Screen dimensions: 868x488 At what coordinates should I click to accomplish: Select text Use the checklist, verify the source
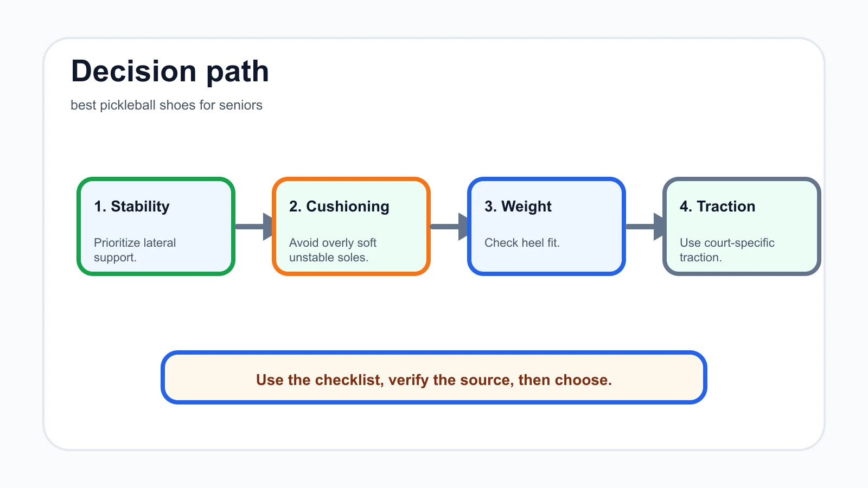click(x=385, y=380)
